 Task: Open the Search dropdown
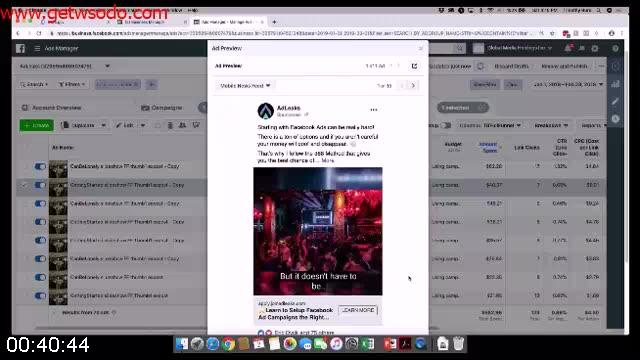point(34,84)
